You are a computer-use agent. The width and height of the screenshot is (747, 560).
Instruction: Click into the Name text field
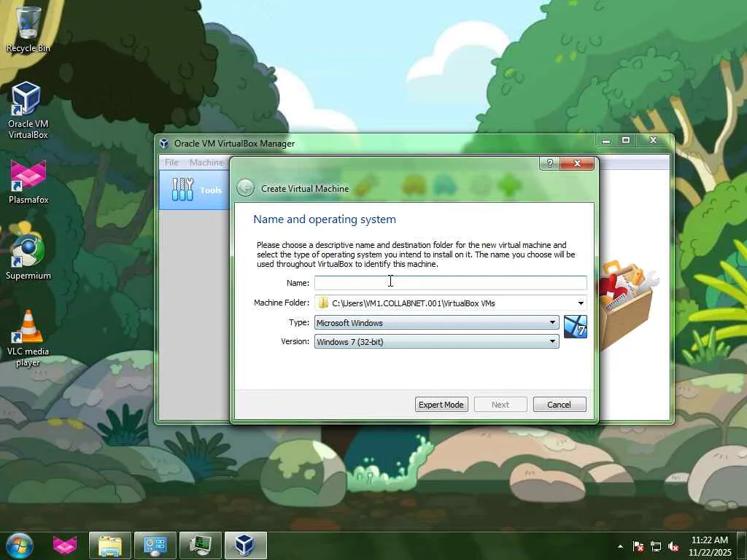click(450, 282)
